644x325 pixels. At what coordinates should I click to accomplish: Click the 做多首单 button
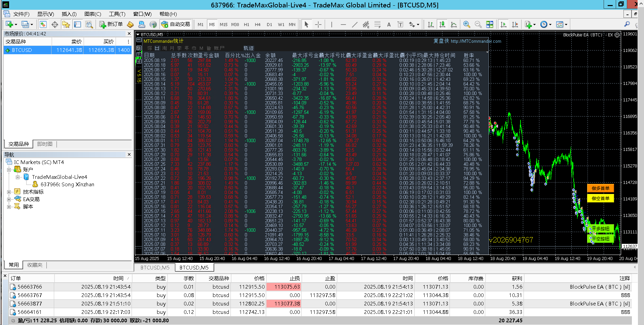point(601,188)
